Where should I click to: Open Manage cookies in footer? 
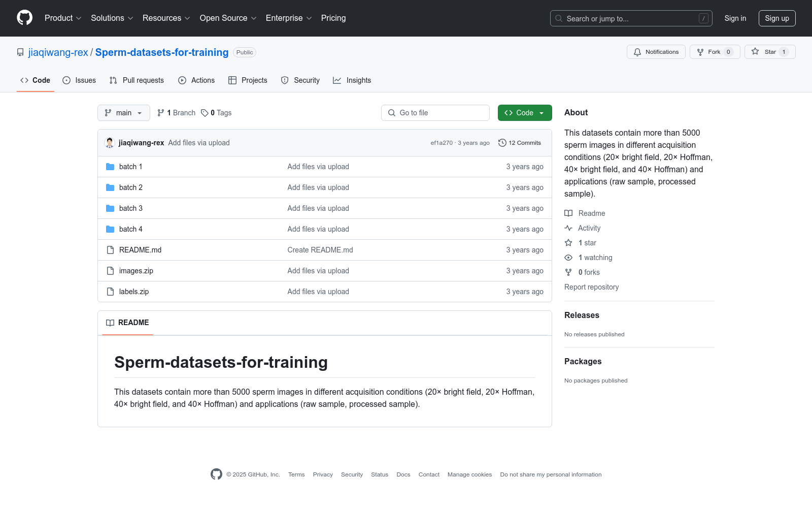pos(470,474)
